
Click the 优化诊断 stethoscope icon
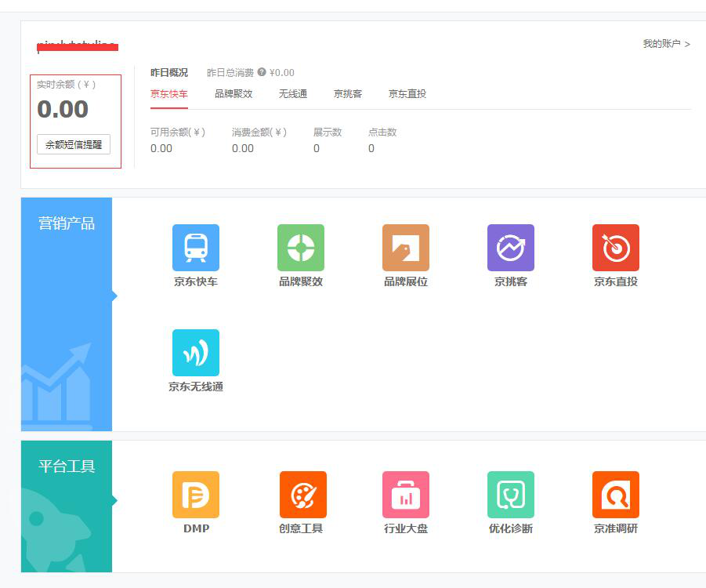coord(511,495)
